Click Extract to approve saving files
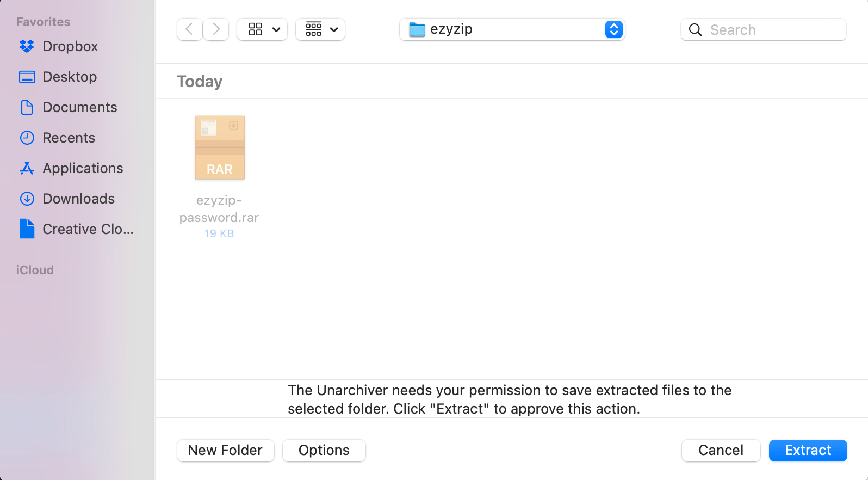This screenshot has height=480, width=868. click(808, 451)
